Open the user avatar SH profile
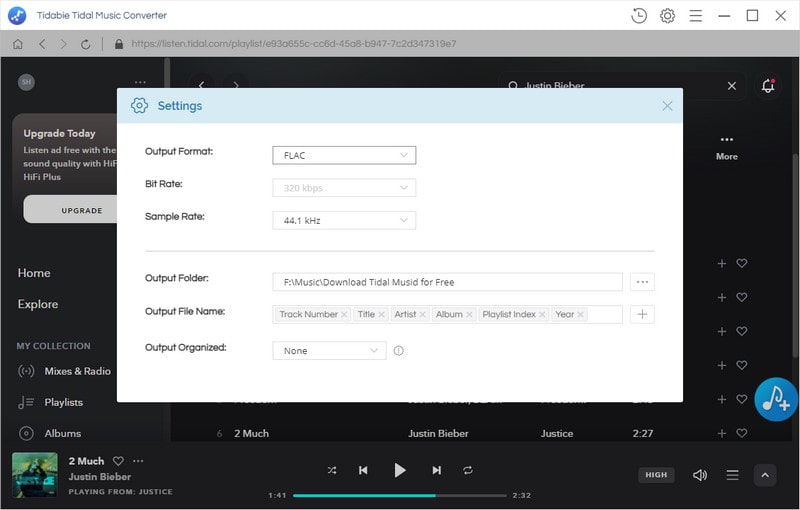 [27, 82]
